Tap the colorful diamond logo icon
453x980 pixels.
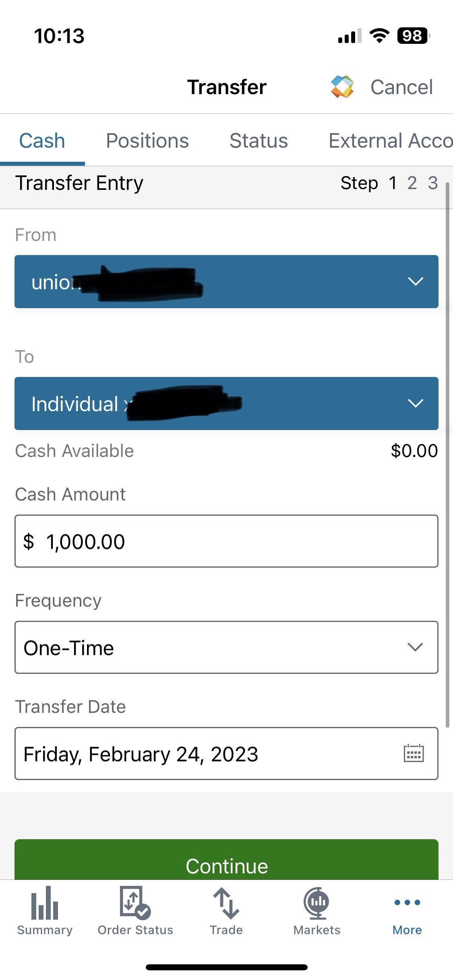[x=342, y=87]
